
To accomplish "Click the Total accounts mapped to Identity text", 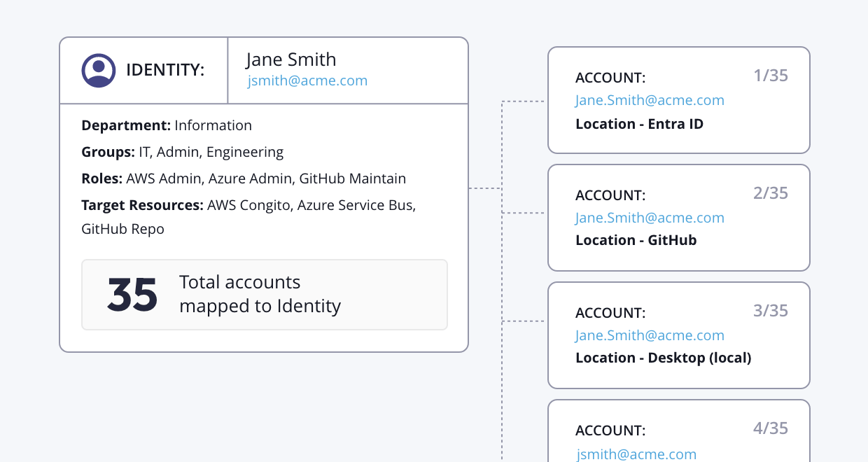I will tap(260, 294).
